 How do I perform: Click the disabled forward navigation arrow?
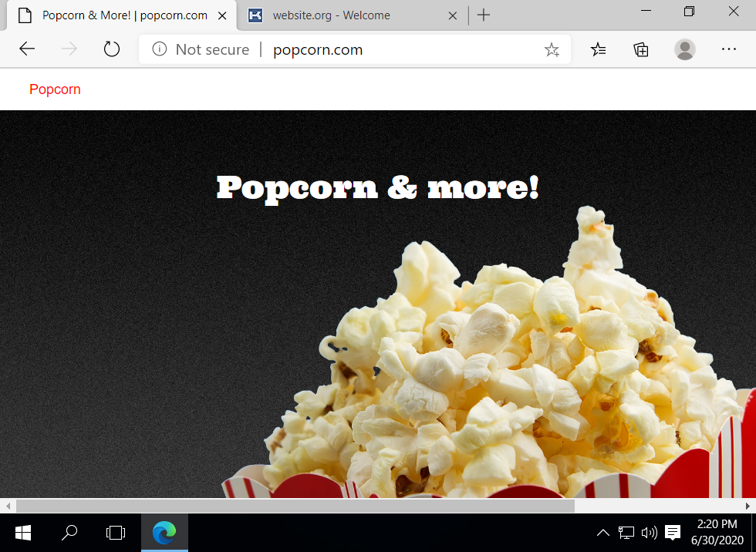69,49
